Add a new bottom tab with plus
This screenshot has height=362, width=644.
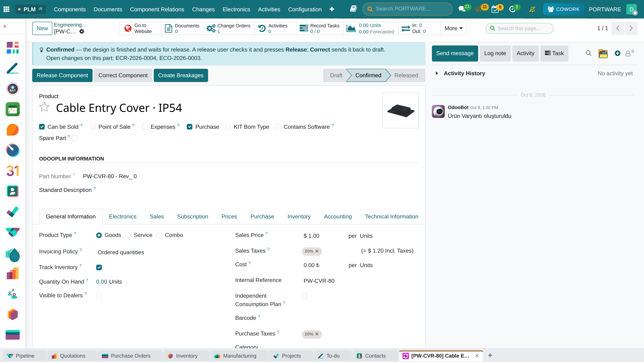coord(490,356)
